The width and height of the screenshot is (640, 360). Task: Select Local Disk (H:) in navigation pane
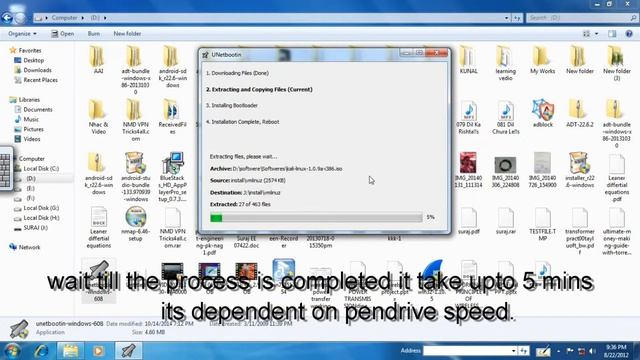pos(37,218)
